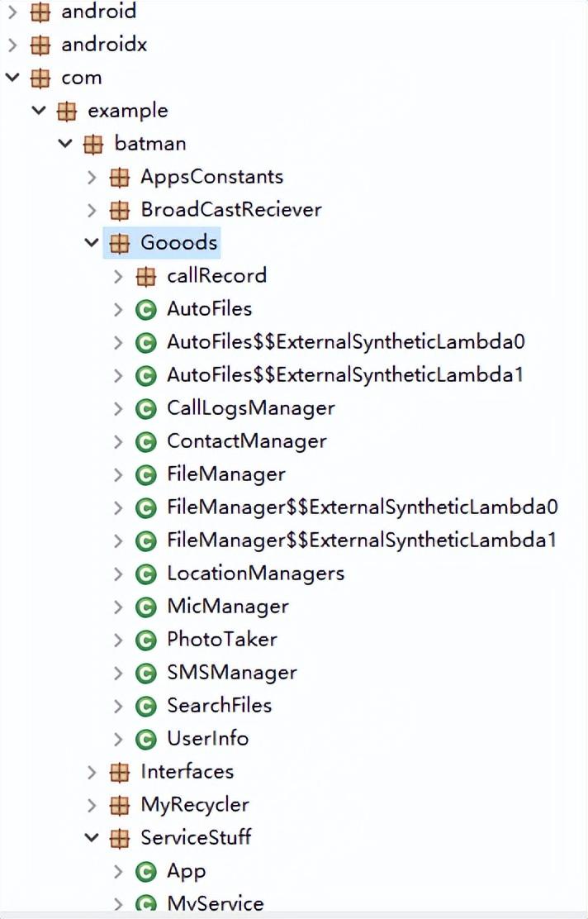Open AutoFiles$$ExternalSyntheticLambda0 class

[x=345, y=342]
